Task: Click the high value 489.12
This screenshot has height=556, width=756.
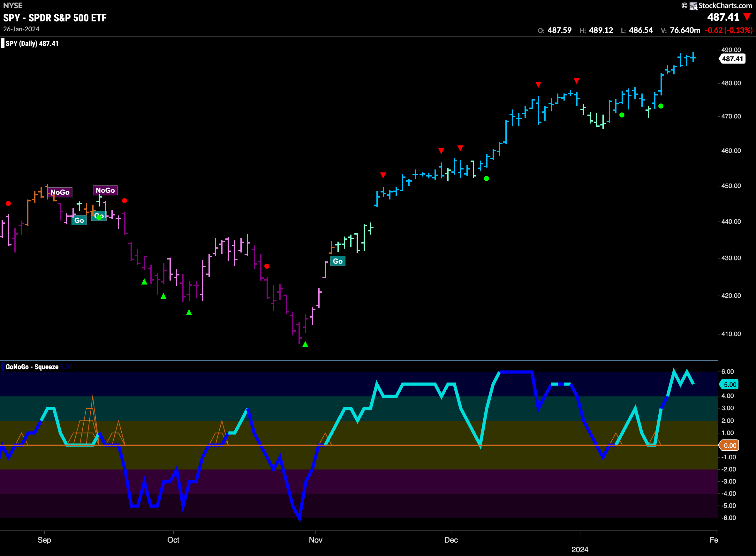Action: (x=601, y=30)
